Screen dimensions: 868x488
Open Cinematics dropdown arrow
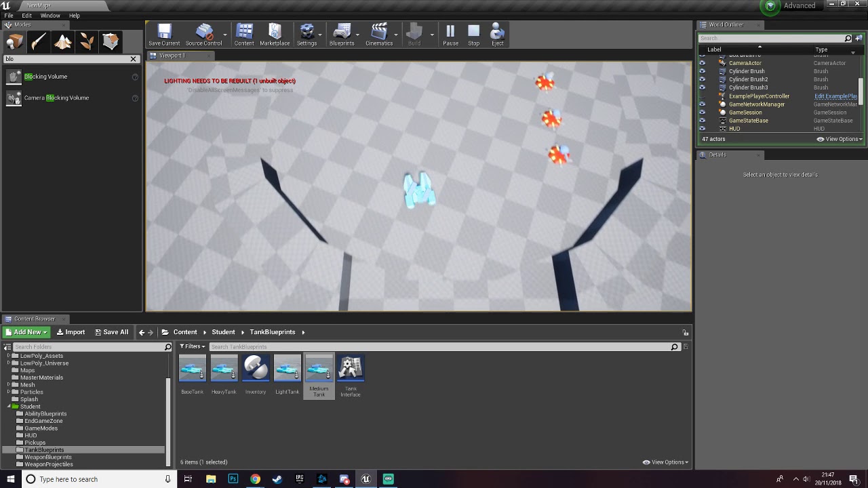pos(396,35)
